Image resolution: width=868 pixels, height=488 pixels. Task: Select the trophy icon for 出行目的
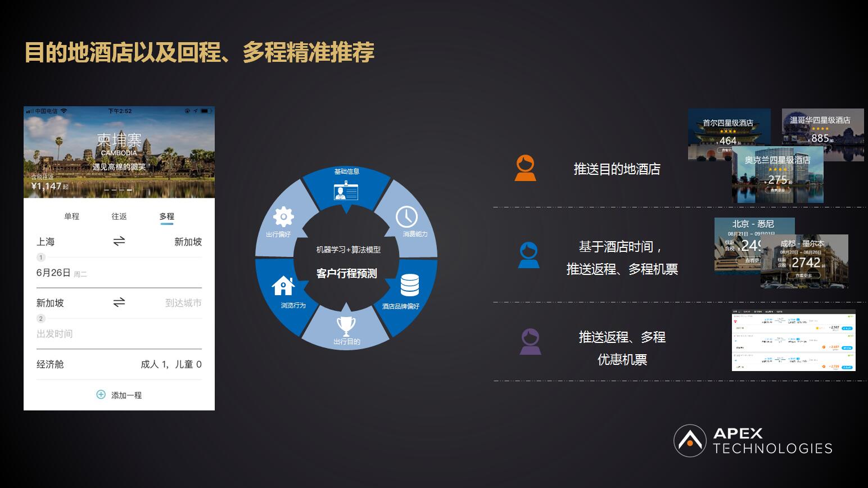point(345,325)
